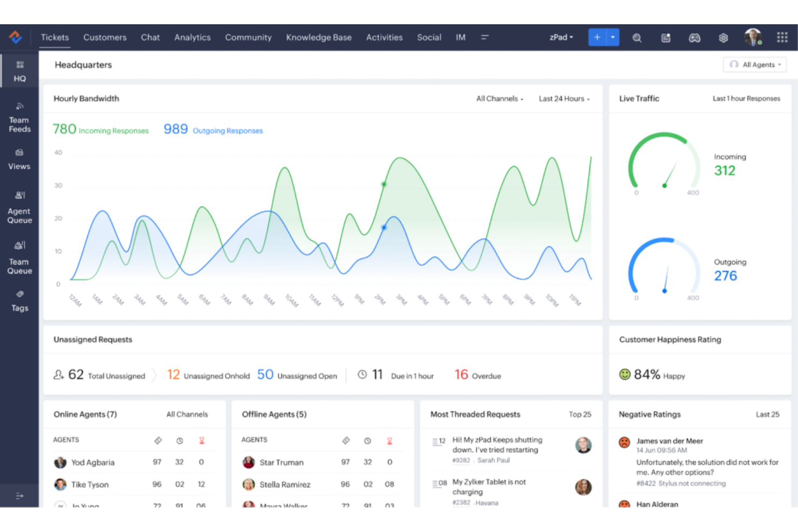Viewport: 798px width, 532px height.
Task: Open the apps grid icon top right
Action: click(x=782, y=37)
